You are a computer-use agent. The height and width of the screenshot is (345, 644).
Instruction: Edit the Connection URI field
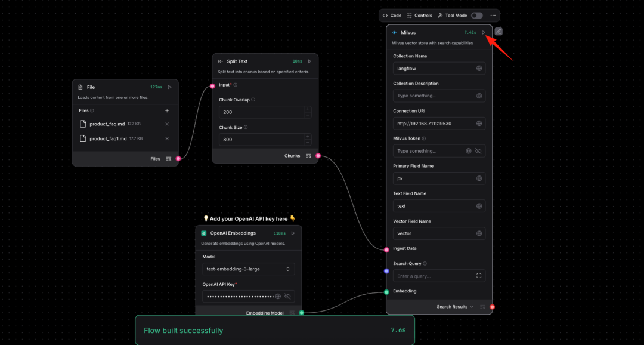click(439, 124)
